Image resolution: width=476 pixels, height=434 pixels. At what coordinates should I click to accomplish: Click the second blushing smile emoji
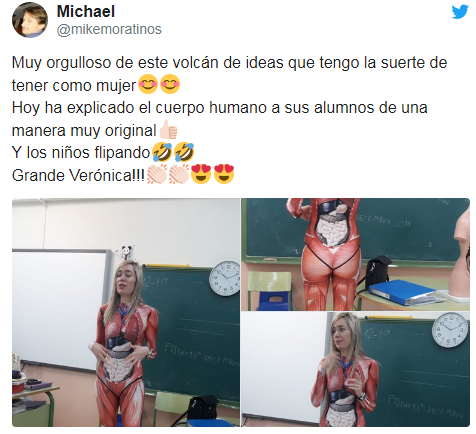tap(170, 84)
